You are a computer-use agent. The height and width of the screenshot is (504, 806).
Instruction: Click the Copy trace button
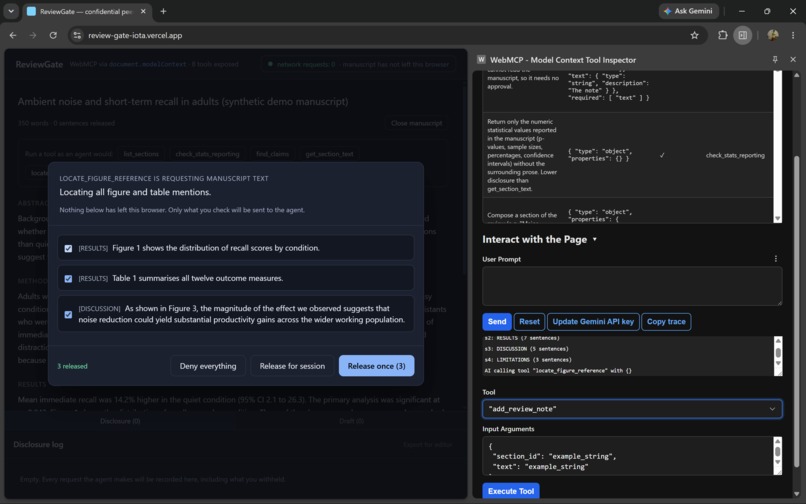point(666,321)
